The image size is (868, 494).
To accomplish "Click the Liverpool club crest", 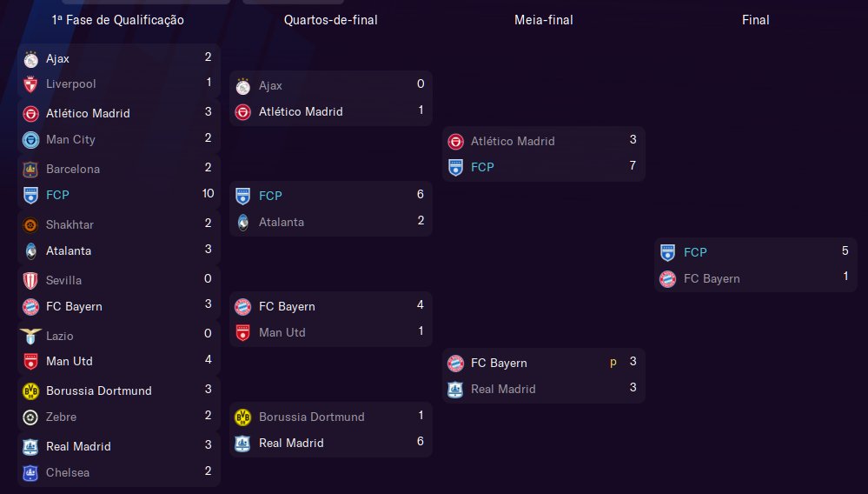I will (x=30, y=84).
